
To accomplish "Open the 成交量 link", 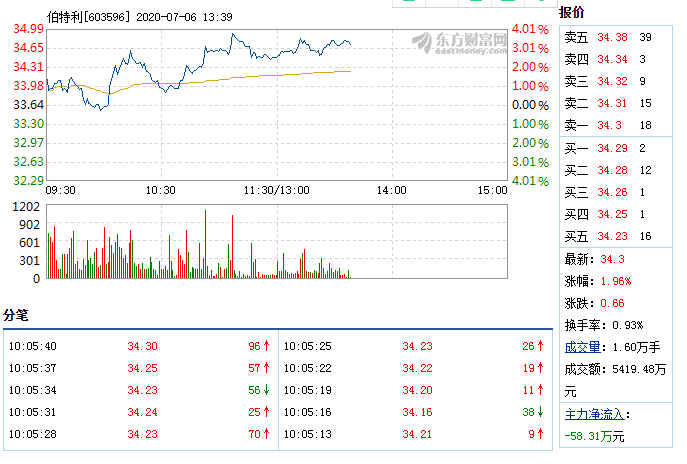I will click(582, 348).
